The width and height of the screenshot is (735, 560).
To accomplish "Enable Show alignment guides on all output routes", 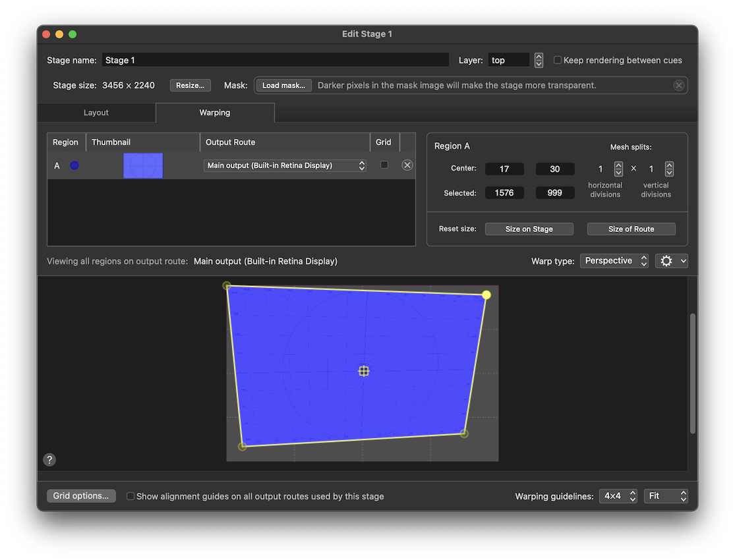I will pyautogui.click(x=131, y=496).
